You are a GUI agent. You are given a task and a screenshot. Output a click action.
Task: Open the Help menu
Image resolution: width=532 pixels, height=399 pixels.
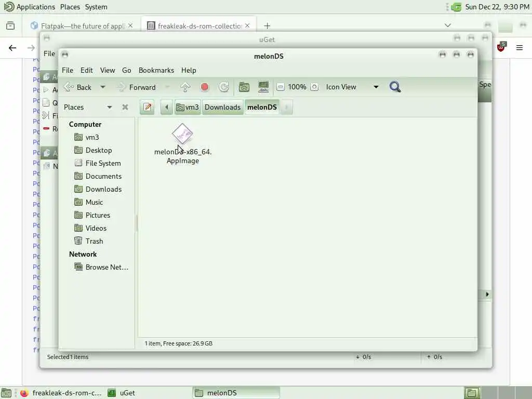(x=189, y=70)
